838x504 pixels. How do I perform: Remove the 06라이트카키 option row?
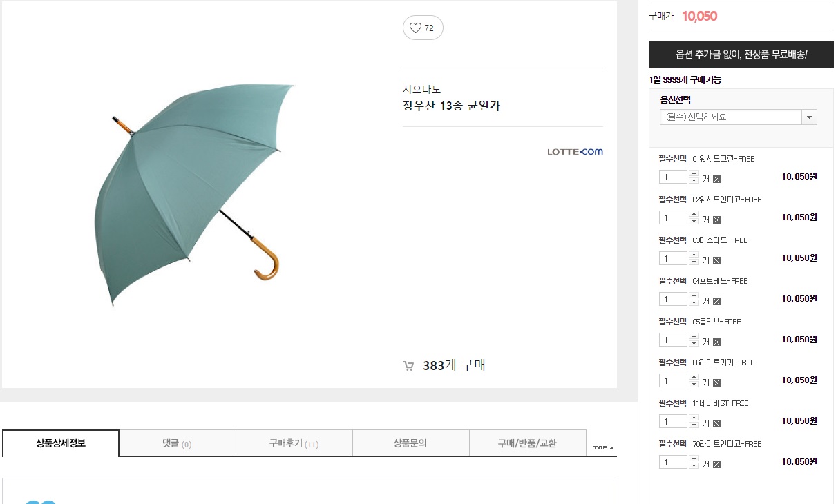pos(716,382)
